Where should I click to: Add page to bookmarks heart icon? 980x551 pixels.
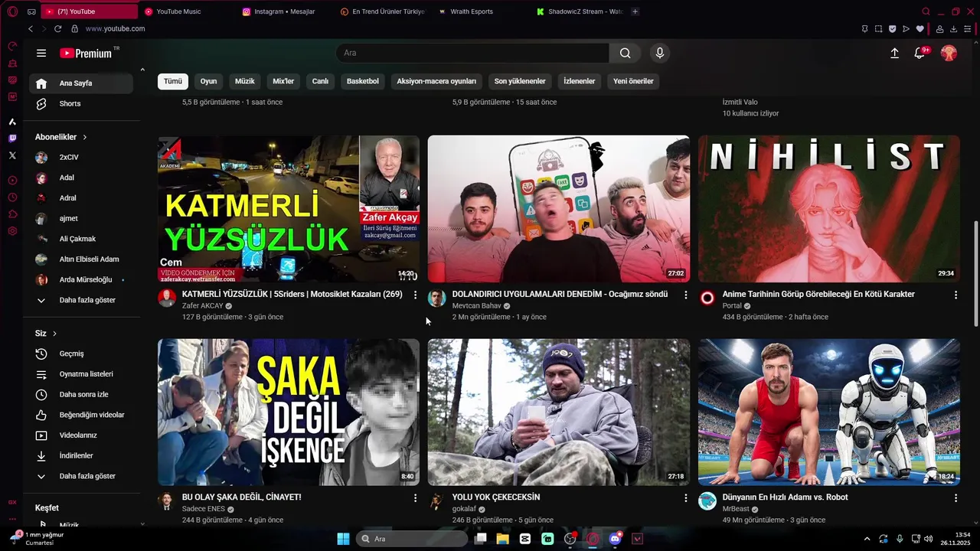(x=920, y=29)
